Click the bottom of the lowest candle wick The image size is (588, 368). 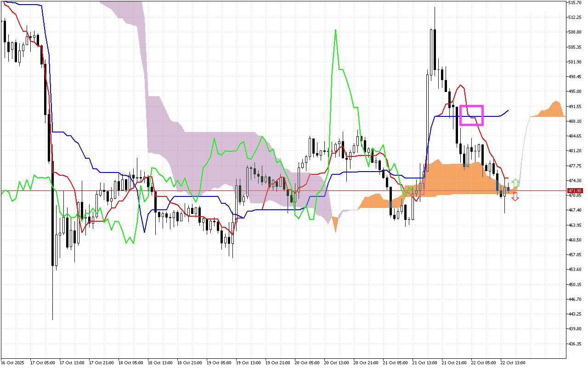coord(53,320)
